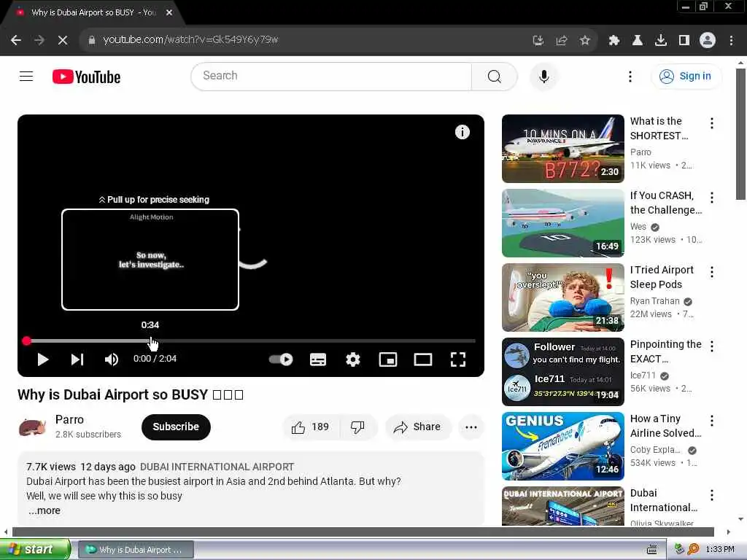Open options for 'I Tried Airport Sleep Pods'
This screenshot has height=560, width=747.
tap(712, 272)
